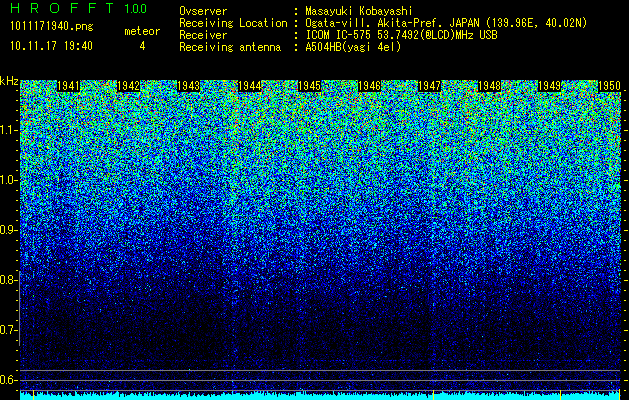Click the filename 1011171940.png
Viewport: 629px width, 400px height.
[x=52, y=27]
